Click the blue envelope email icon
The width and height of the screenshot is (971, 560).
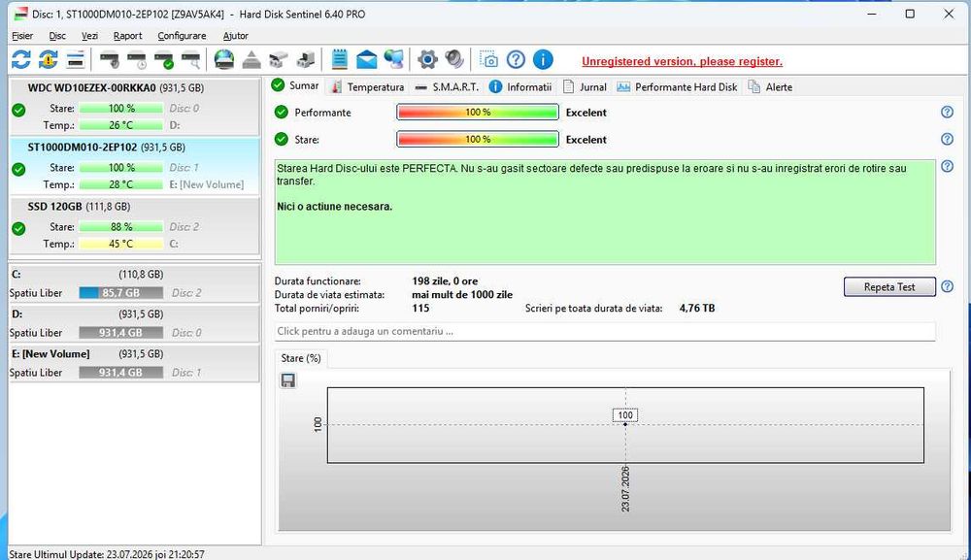pos(367,60)
